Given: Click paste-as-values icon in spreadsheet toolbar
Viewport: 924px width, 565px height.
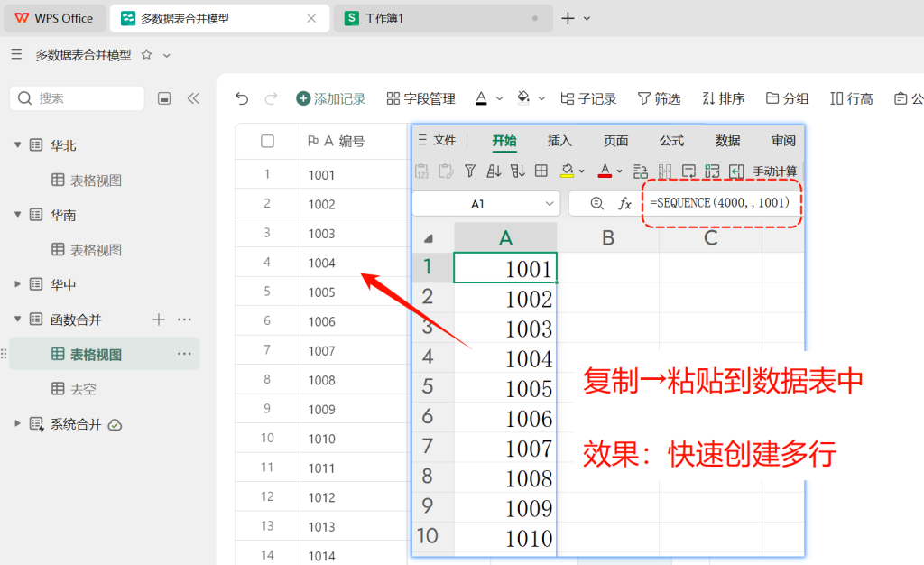Looking at the screenshot, I should click(x=422, y=171).
